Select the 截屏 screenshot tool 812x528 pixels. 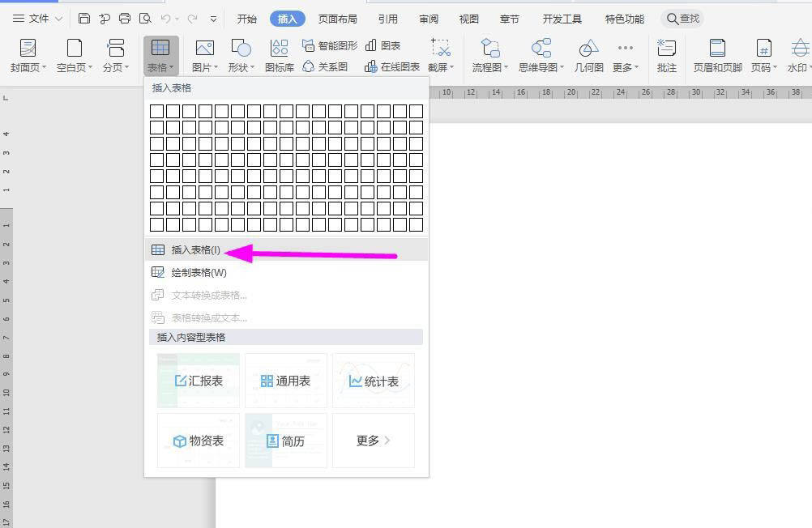(x=438, y=55)
